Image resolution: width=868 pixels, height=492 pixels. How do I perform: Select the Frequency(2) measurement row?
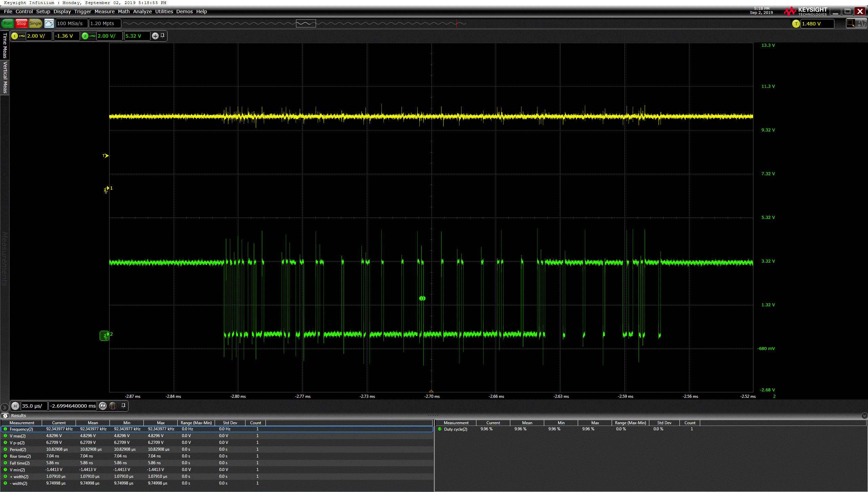coord(217,429)
